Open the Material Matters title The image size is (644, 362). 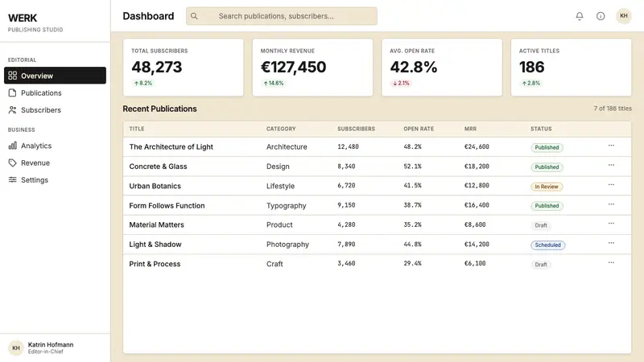click(156, 225)
